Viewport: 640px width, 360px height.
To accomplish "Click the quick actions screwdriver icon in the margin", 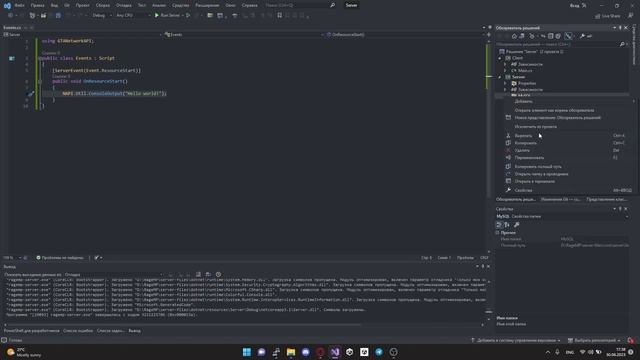I will click(31, 93).
